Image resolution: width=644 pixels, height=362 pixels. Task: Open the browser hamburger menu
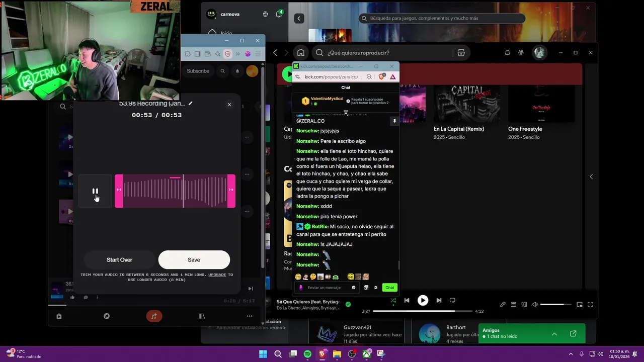pos(258,54)
